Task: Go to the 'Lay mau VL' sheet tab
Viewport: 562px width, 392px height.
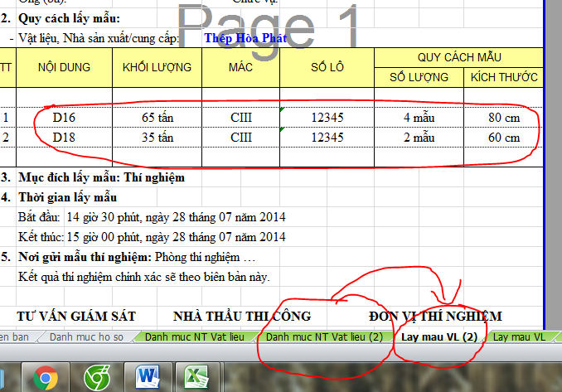Action: point(518,337)
